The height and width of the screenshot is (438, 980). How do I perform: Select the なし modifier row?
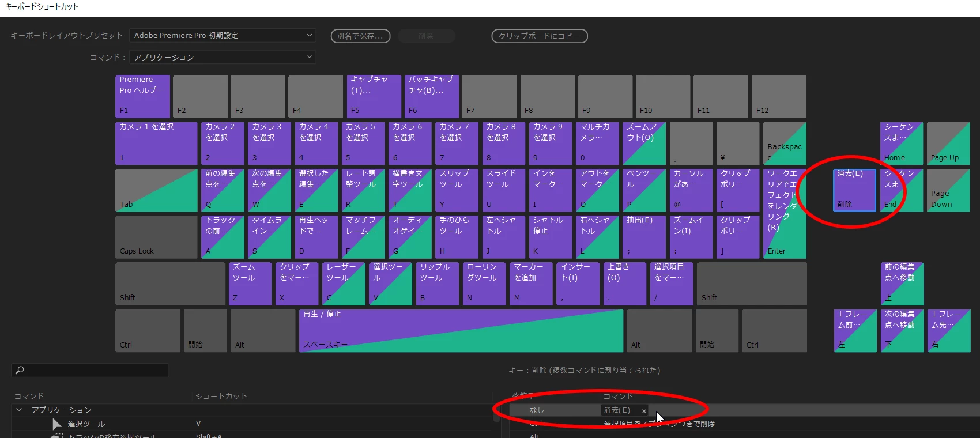744,410
